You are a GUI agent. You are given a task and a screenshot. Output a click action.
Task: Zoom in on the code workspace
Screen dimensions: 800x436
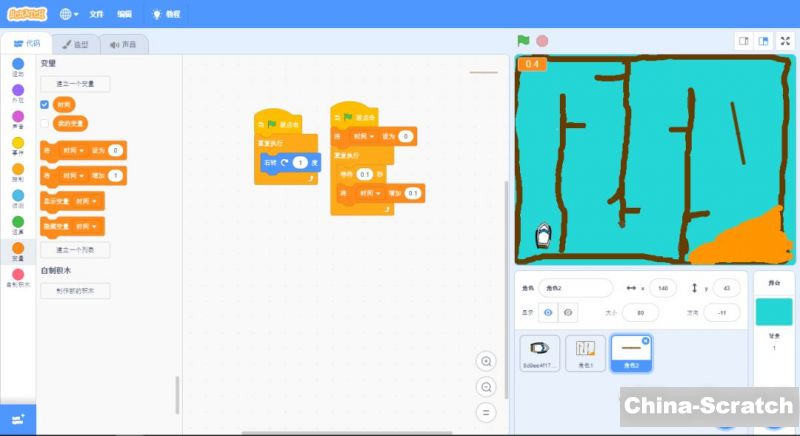(x=486, y=361)
